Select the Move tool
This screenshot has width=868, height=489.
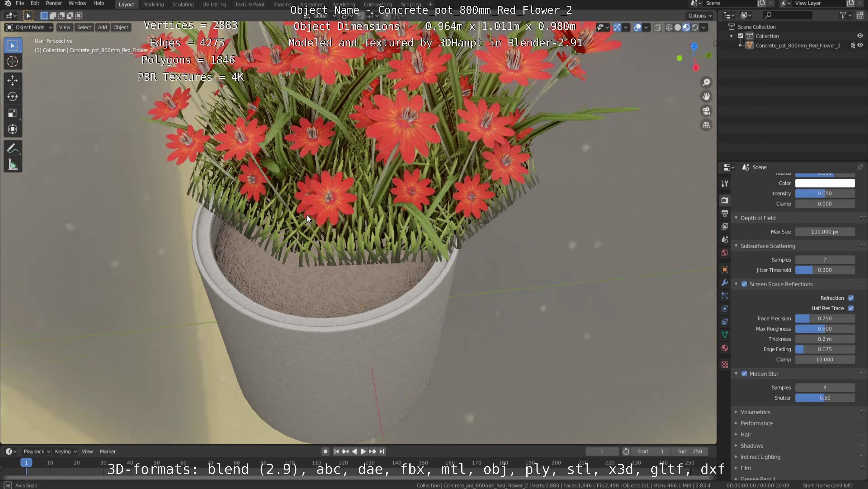click(13, 80)
